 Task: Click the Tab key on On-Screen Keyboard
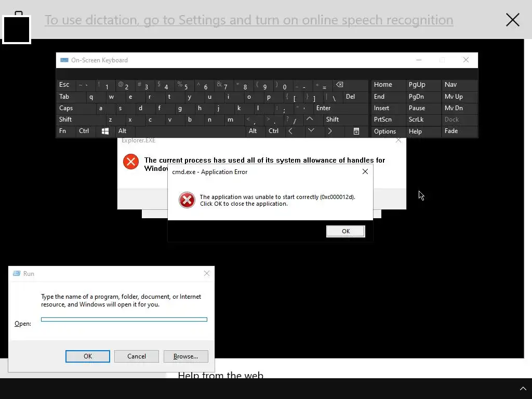click(x=71, y=97)
